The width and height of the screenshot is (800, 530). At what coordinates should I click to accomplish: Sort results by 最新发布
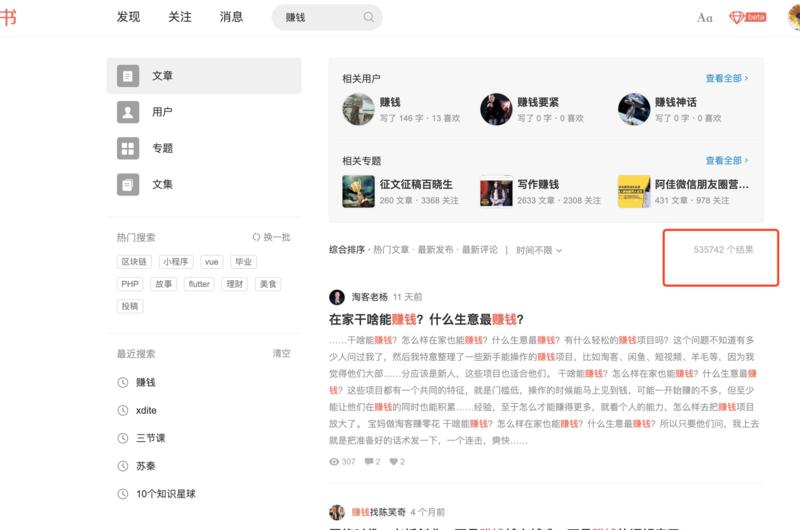click(435, 250)
